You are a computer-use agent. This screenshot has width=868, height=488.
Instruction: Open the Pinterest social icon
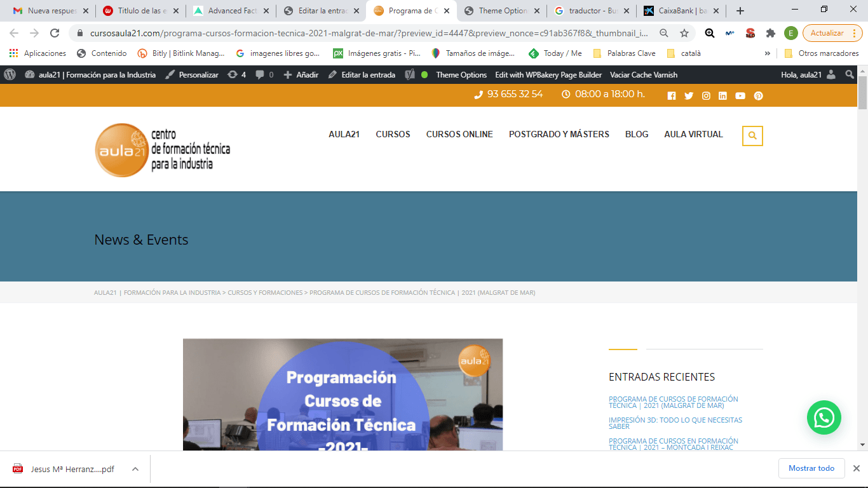(x=758, y=96)
